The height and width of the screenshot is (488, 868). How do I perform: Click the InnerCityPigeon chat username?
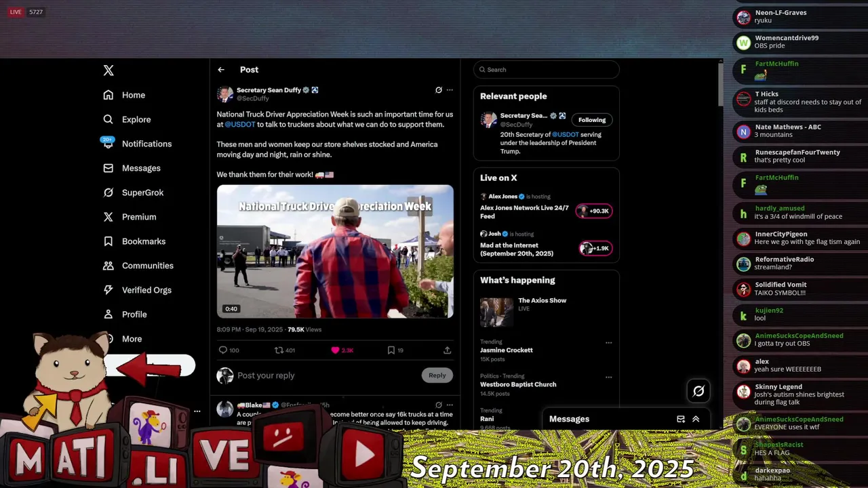coord(781,234)
